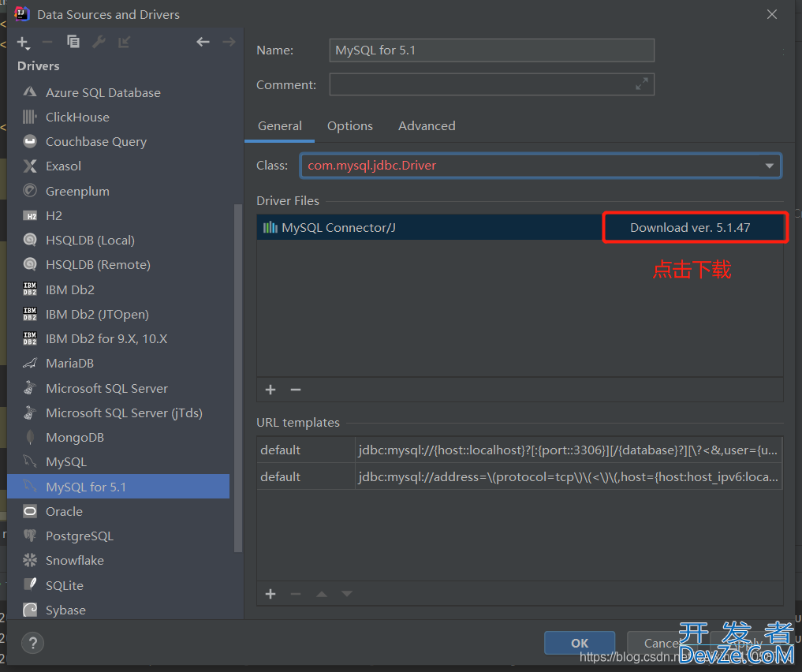This screenshot has width=802, height=672.
Task: Select the jdbc:mysql://{host::localhost} URL template
Action: (x=520, y=450)
